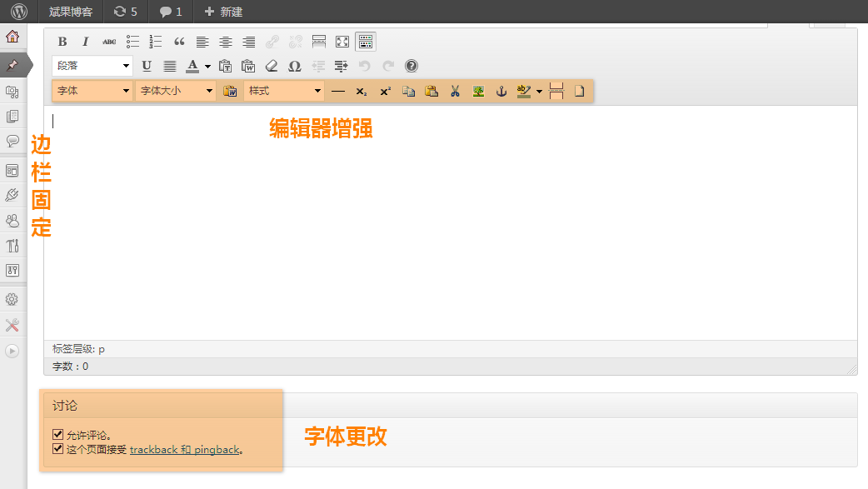Toggle the 允许评论 checkbox

pos(58,434)
